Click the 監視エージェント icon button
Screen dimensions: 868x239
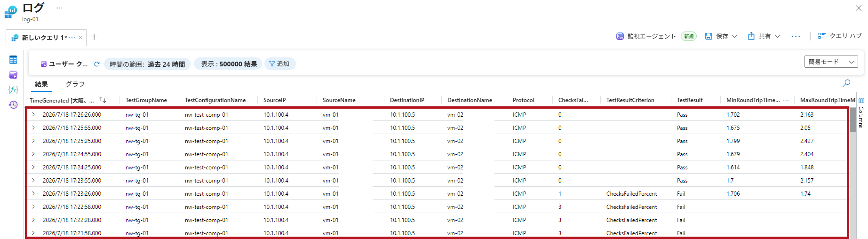point(646,36)
